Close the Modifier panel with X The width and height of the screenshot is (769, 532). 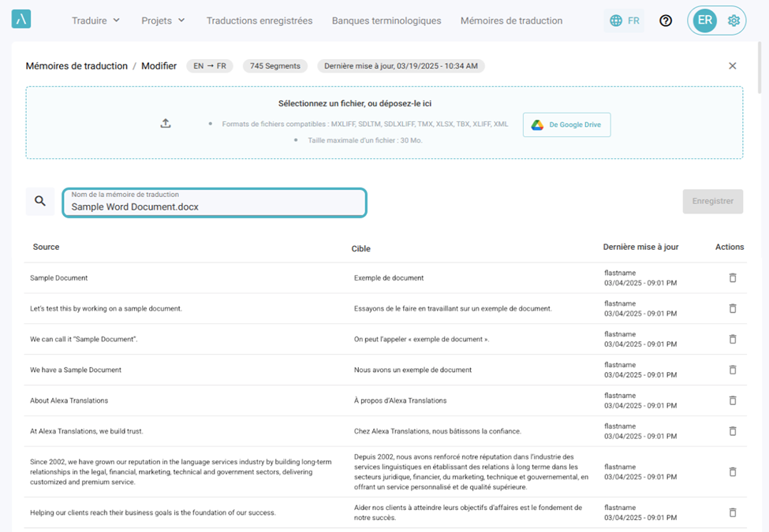pyautogui.click(x=732, y=65)
